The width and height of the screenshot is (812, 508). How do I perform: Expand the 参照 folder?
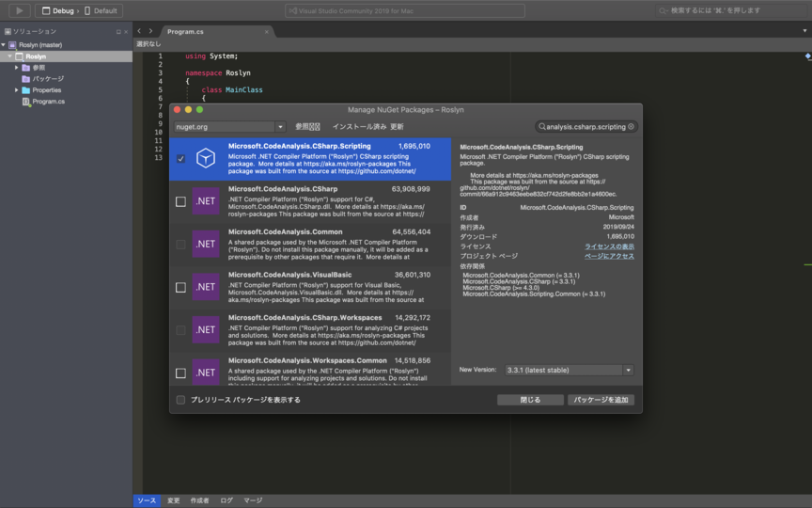tap(17, 68)
